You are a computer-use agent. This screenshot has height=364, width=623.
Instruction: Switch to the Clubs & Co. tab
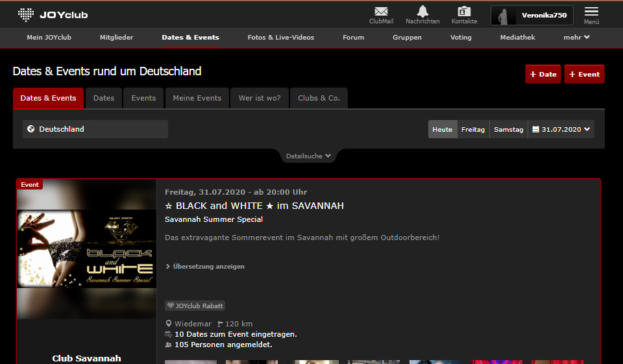[319, 98]
